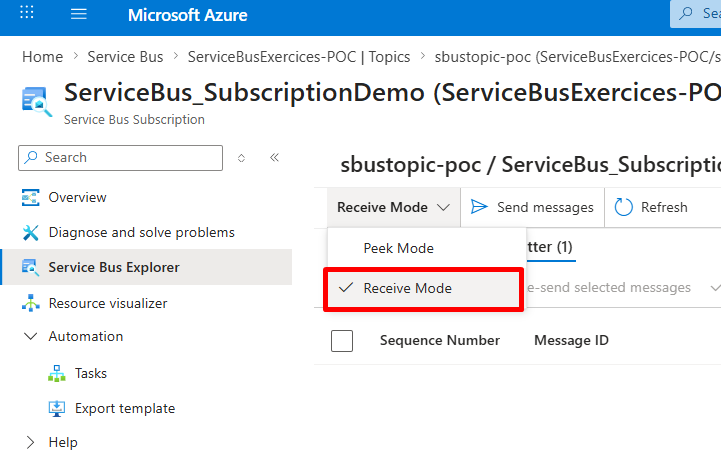This screenshot has width=721, height=468.
Task: Expand the Help section
Action: click(x=30, y=442)
